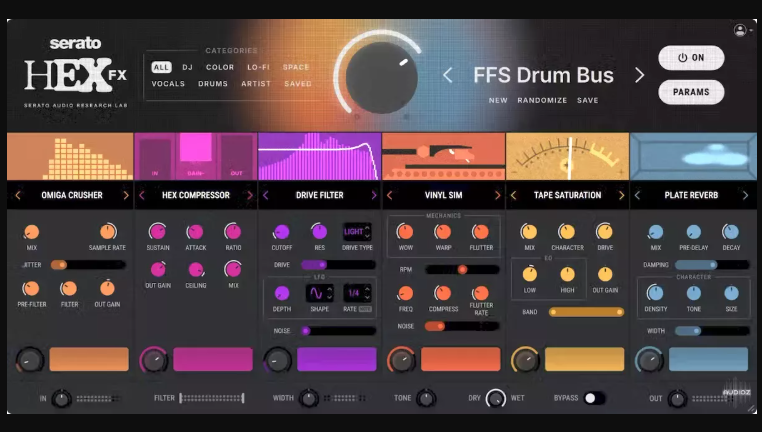The image size is (762, 432).
Task: Toggle the BYPASS switch
Action: (594, 398)
